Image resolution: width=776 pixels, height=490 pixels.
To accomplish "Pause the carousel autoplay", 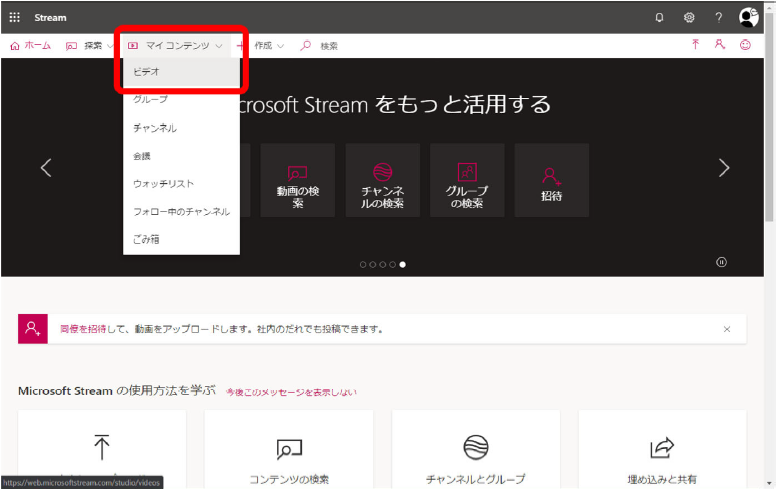I will pos(722,262).
